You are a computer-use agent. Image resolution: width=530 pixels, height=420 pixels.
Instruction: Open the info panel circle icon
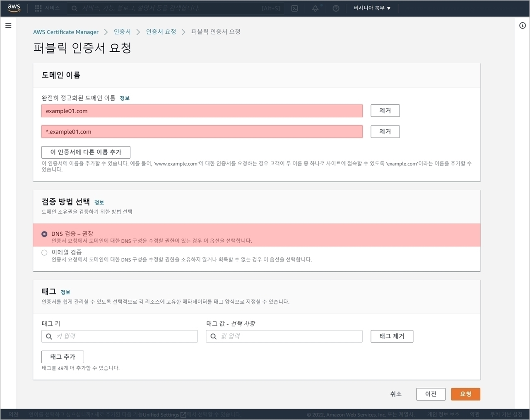523,26
